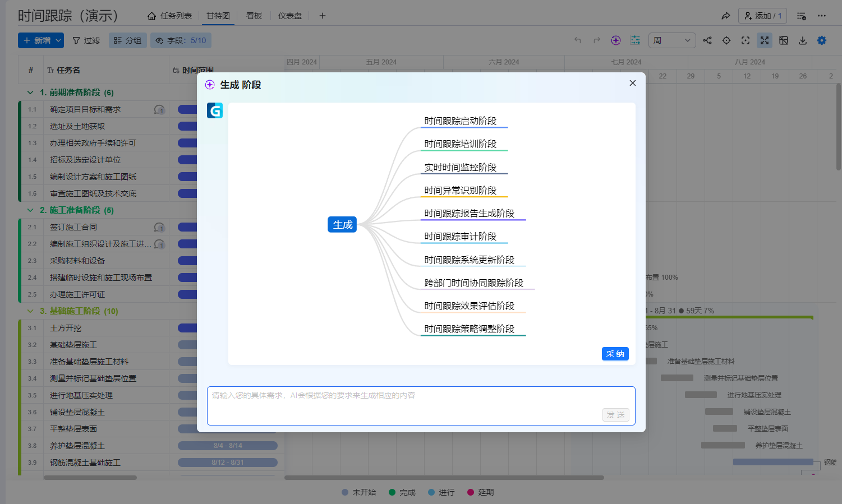The height and width of the screenshot is (504, 842).
Task: Collapse the 1. 前期准备阶段 group
Action: pyautogui.click(x=30, y=93)
